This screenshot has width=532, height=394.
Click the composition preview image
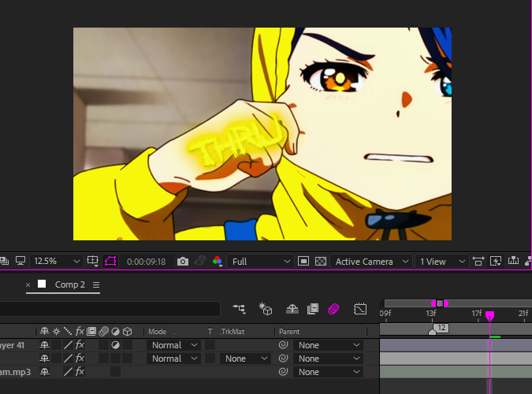(262, 134)
